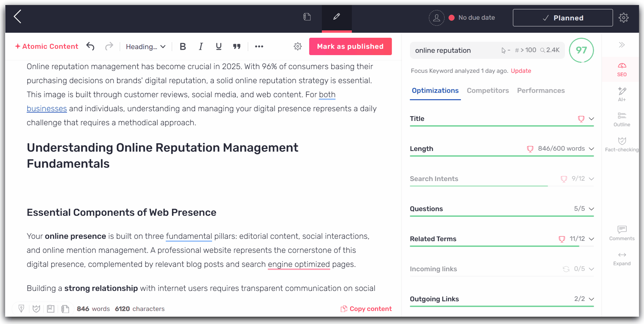Open the brief document view icon
The width and height of the screenshot is (644, 324).
[307, 17]
